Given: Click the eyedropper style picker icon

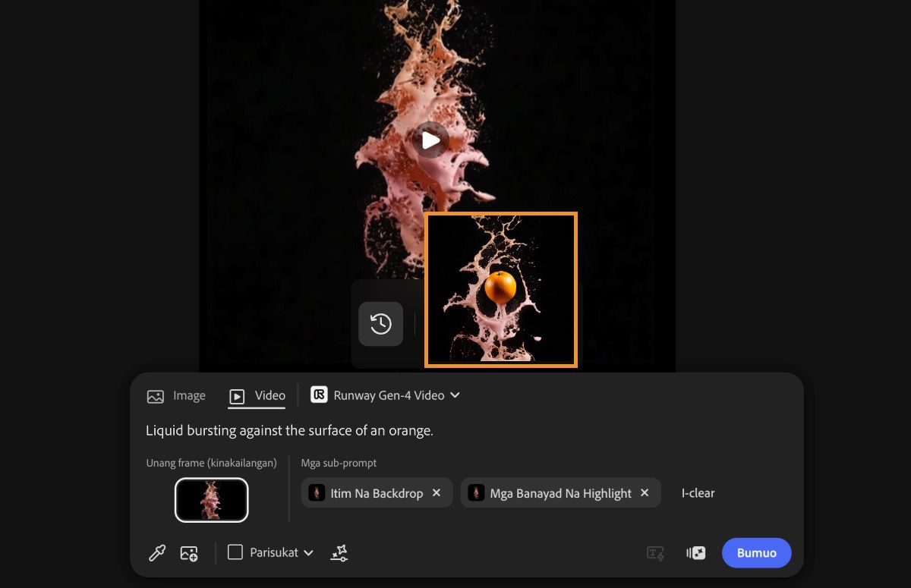Looking at the screenshot, I should 157,553.
